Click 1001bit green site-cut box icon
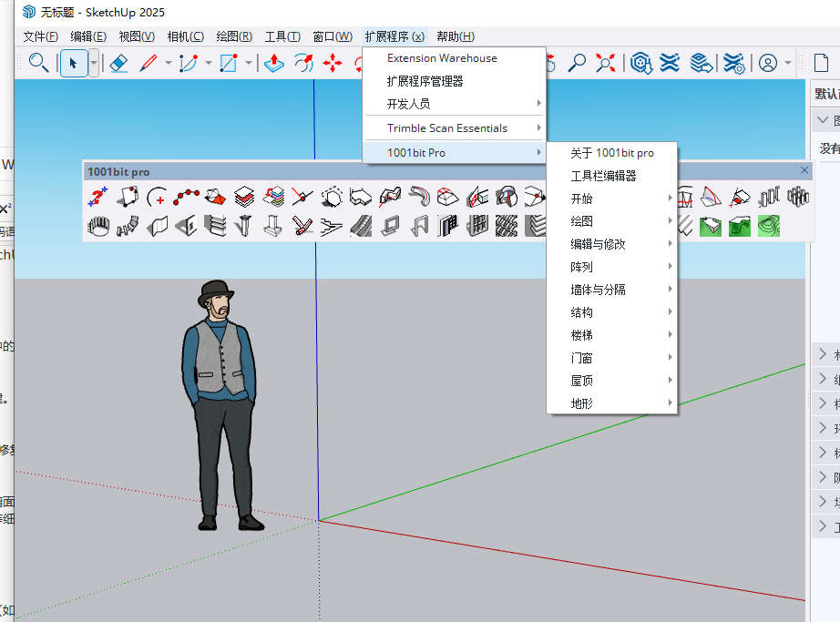840x622 pixels. 711,227
